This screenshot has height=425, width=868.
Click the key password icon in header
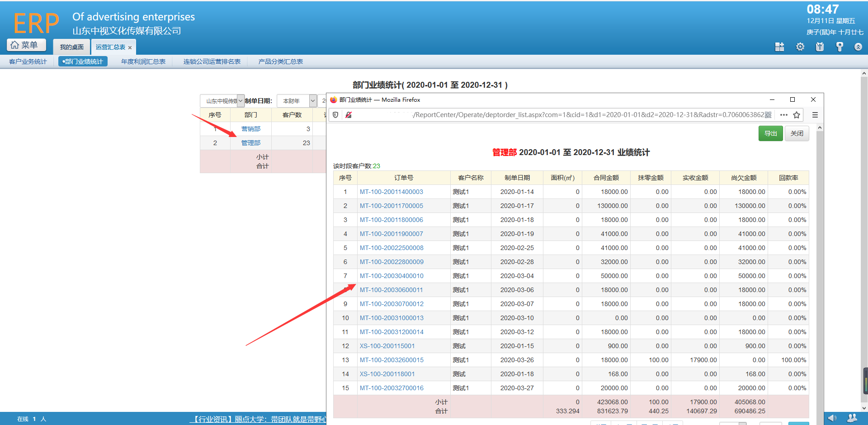[840, 47]
